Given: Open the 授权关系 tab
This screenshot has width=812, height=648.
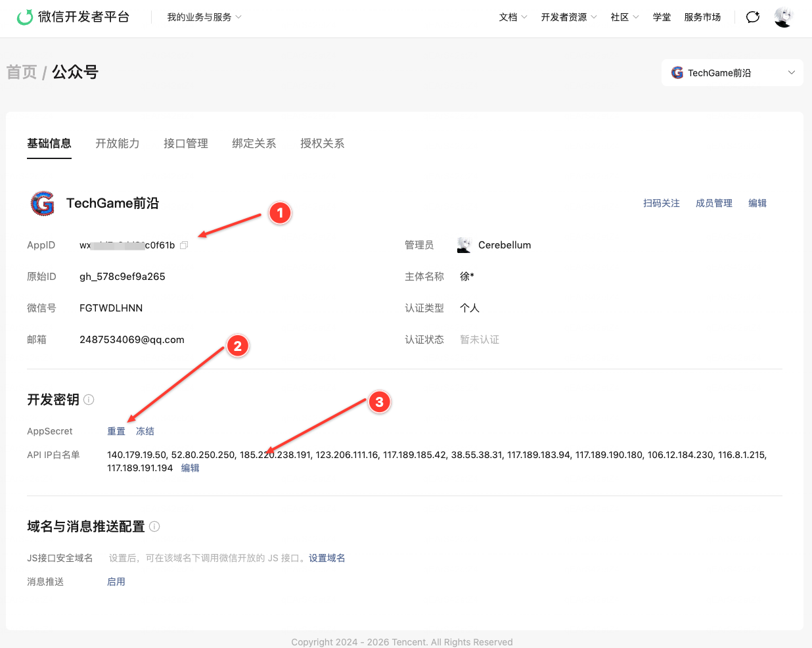Looking at the screenshot, I should point(323,143).
